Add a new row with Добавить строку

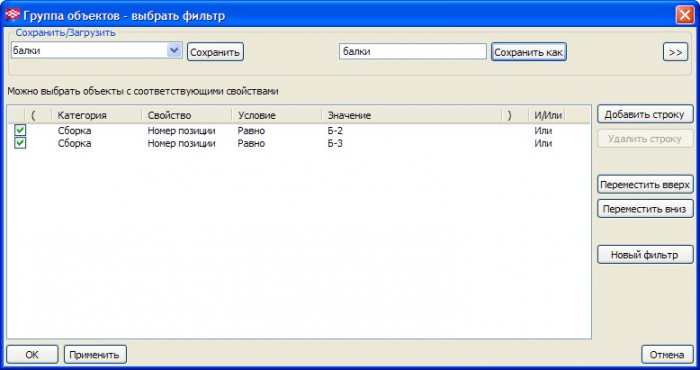coord(645,114)
